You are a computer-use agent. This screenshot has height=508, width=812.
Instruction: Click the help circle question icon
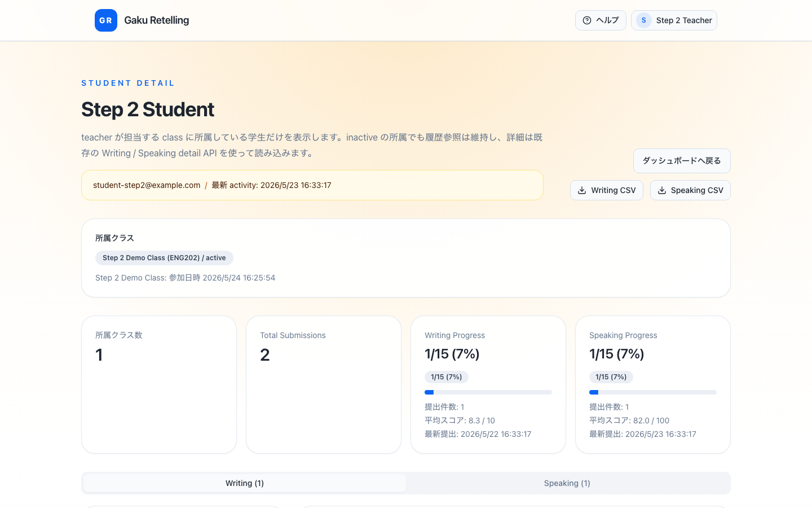coord(587,20)
